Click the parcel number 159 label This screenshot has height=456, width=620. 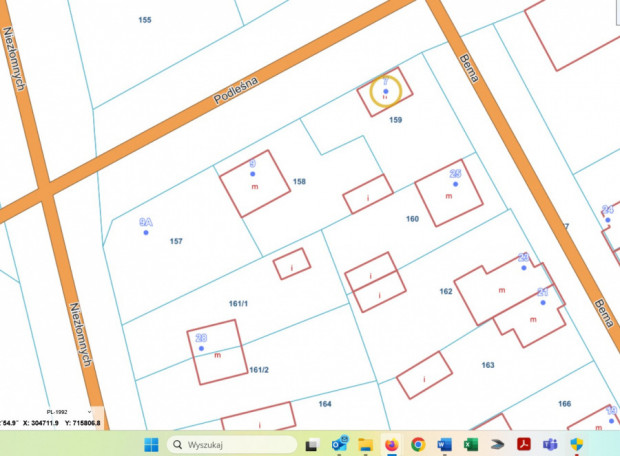pos(396,120)
